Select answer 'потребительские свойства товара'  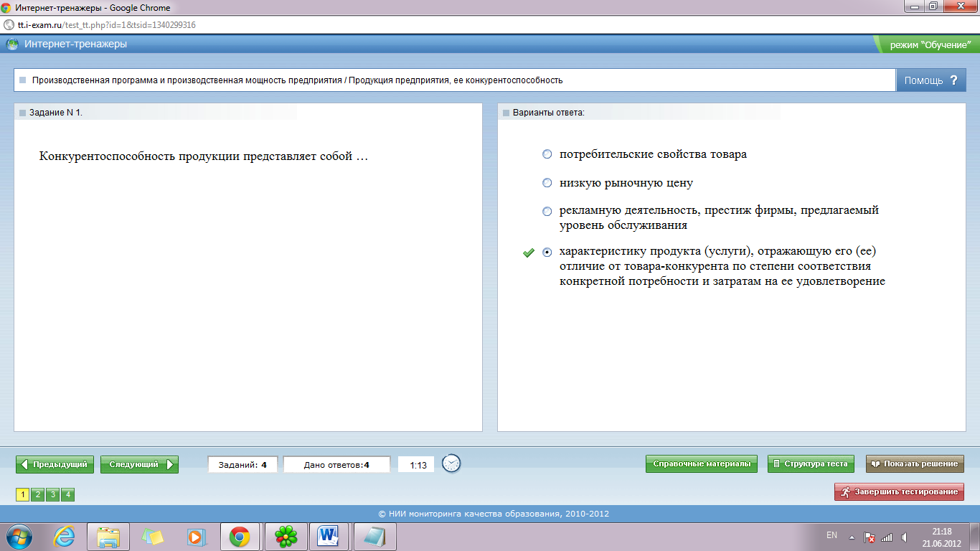point(547,154)
